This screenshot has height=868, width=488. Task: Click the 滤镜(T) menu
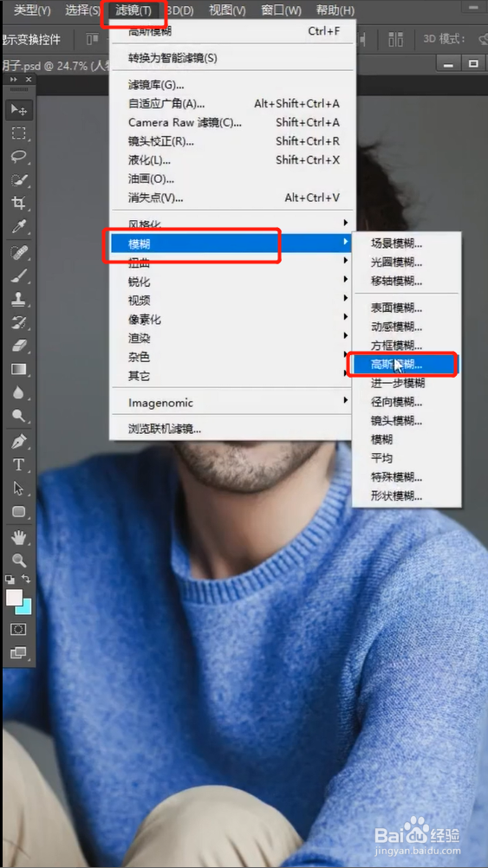point(133,10)
